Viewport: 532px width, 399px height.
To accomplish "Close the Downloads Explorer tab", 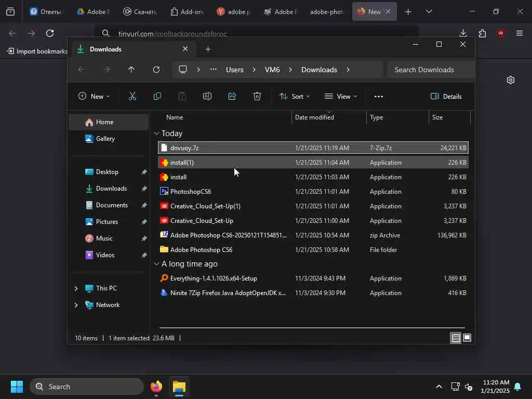I will click(x=185, y=49).
